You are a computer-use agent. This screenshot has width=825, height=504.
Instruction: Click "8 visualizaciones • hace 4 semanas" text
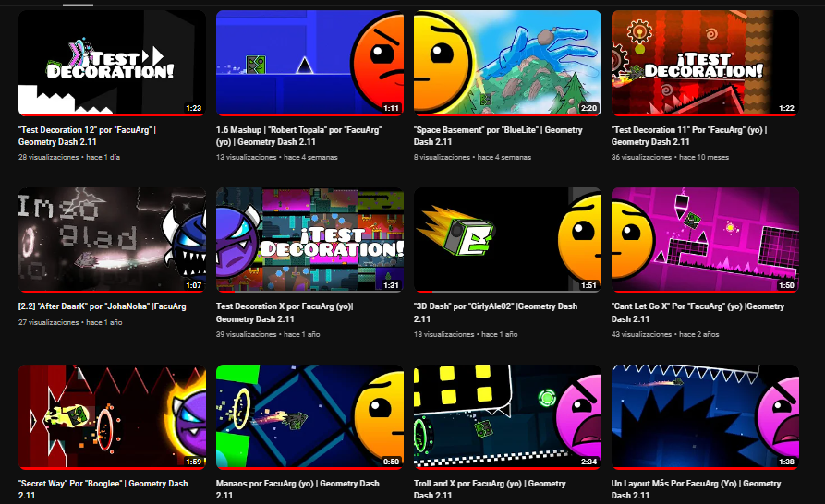click(472, 157)
